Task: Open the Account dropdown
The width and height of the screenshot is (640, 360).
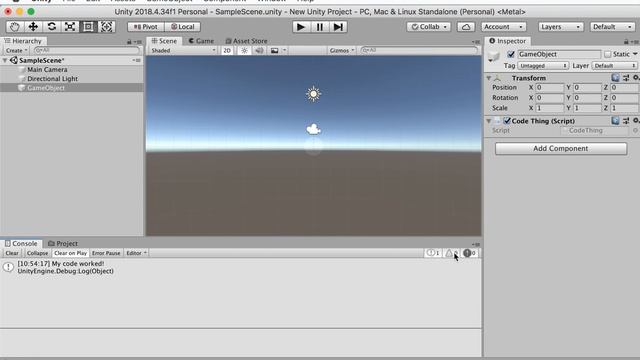Action: click(x=503, y=27)
